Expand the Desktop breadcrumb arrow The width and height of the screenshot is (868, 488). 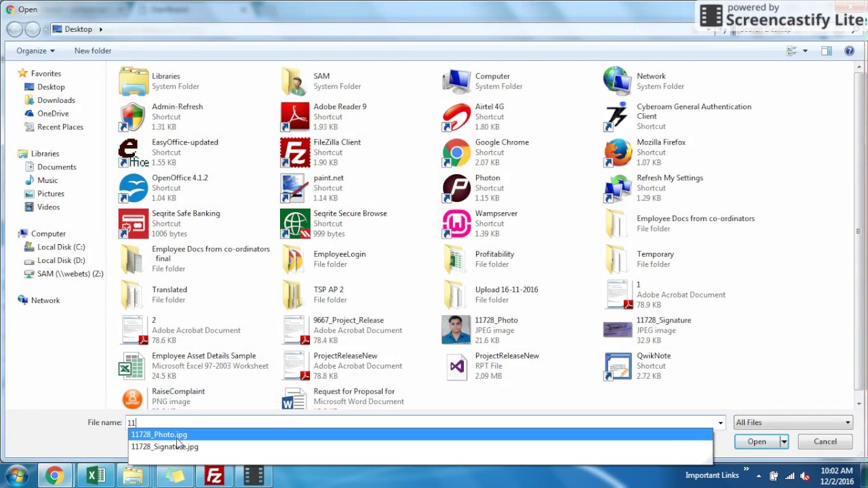[101, 29]
